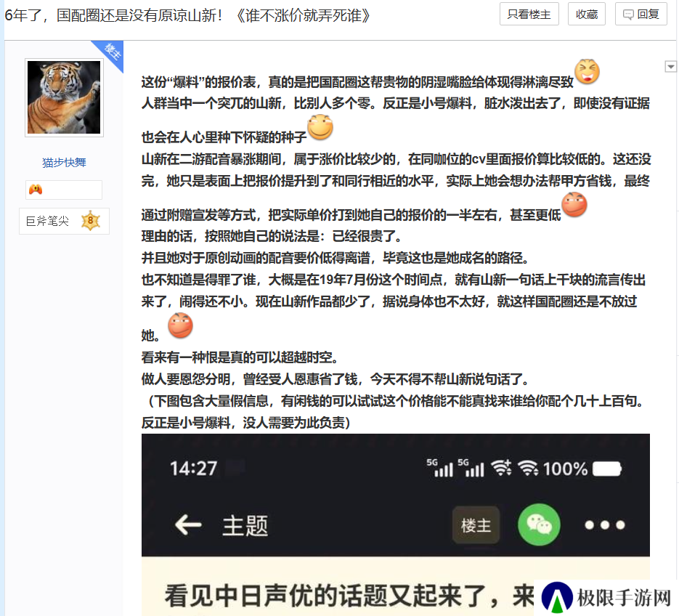
Task: Click the orange game controller badge icon
Action: 36,190
